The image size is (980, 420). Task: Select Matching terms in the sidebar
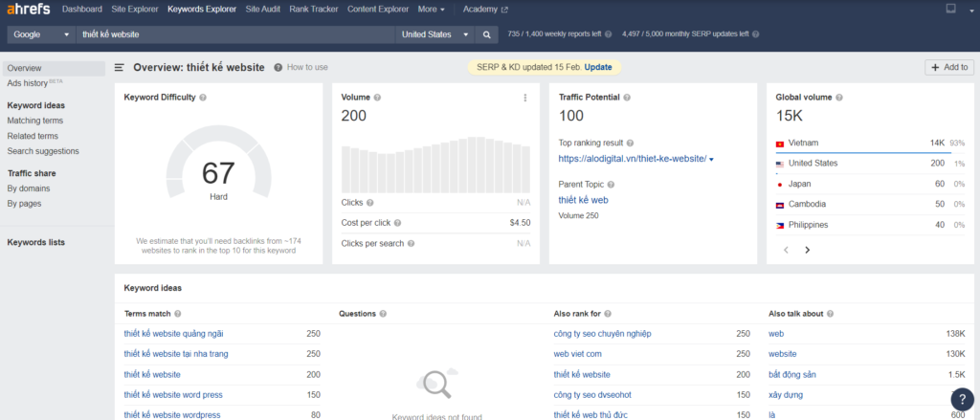pyautogui.click(x=34, y=121)
